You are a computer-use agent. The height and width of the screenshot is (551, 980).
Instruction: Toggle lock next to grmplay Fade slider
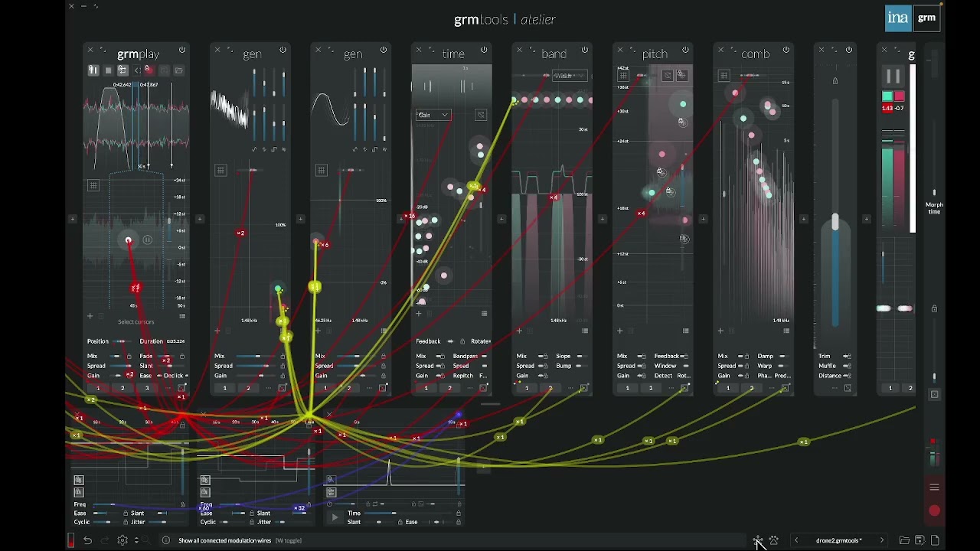tap(182, 357)
